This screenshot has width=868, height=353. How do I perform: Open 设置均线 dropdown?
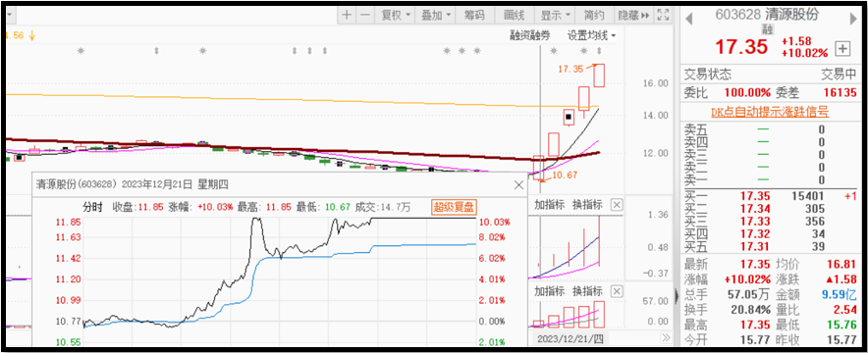pyautogui.click(x=592, y=36)
